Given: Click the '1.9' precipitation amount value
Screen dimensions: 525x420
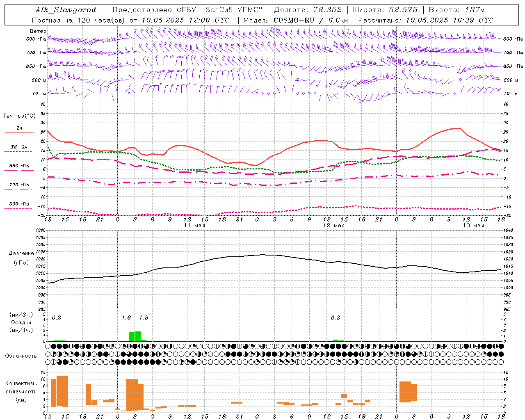Looking at the screenshot, I should click(x=144, y=318).
